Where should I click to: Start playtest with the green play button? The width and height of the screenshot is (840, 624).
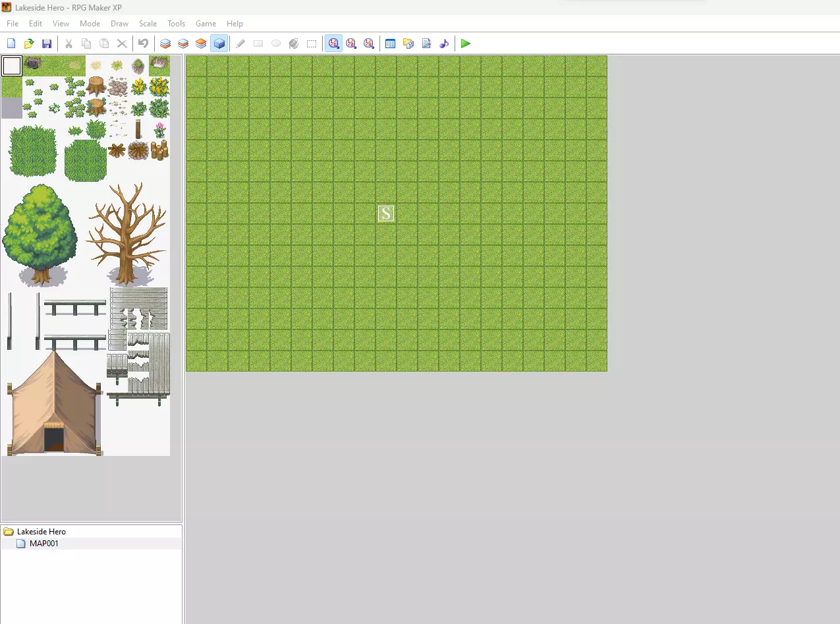point(466,43)
